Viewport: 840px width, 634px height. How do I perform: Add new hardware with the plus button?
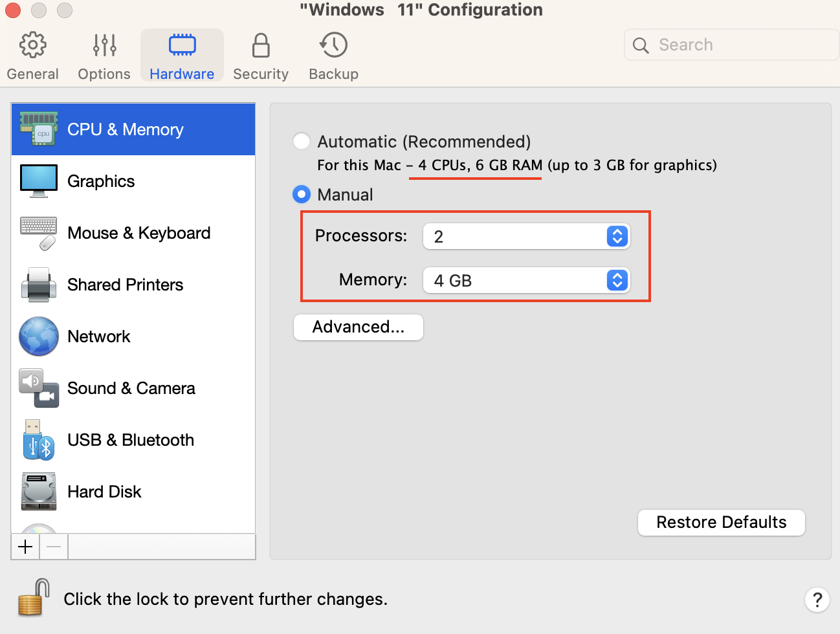[25, 547]
